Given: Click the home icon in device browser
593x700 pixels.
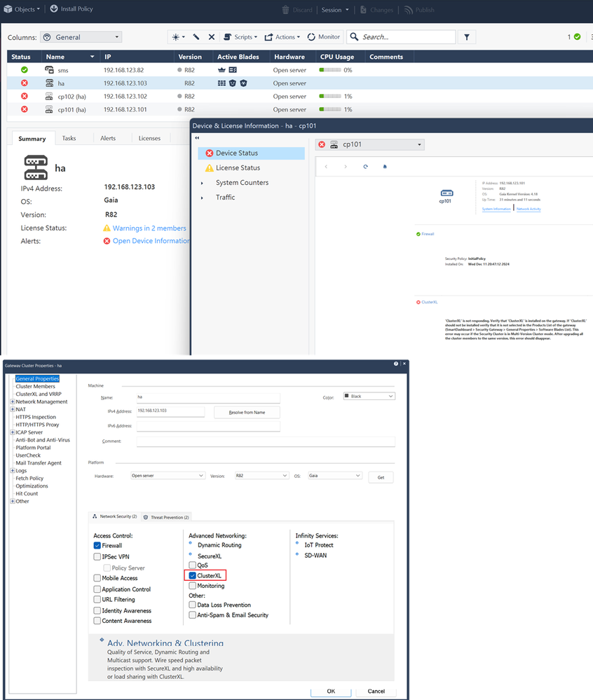Looking at the screenshot, I should [x=385, y=167].
